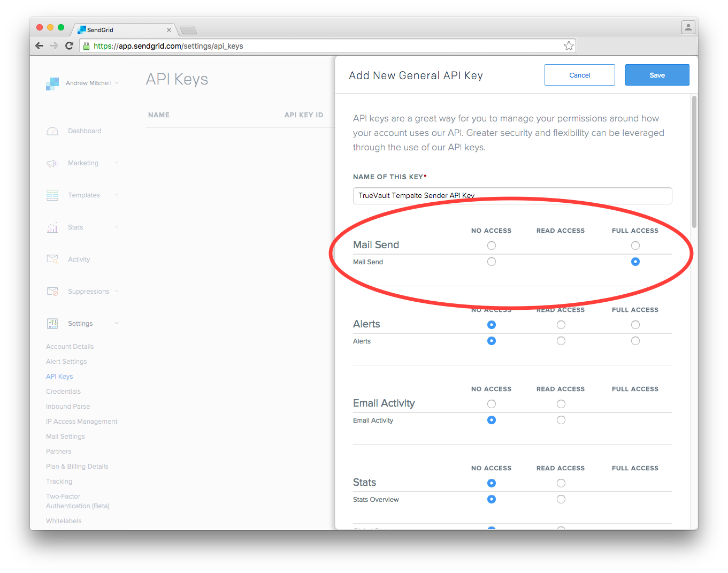The width and height of the screenshot is (728, 573).
Task: Close the SendGrid browser tab
Action: pos(169,30)
